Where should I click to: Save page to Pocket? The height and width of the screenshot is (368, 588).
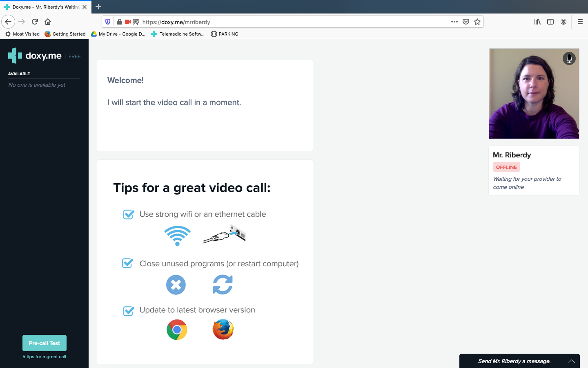click(x=466, y=22)
